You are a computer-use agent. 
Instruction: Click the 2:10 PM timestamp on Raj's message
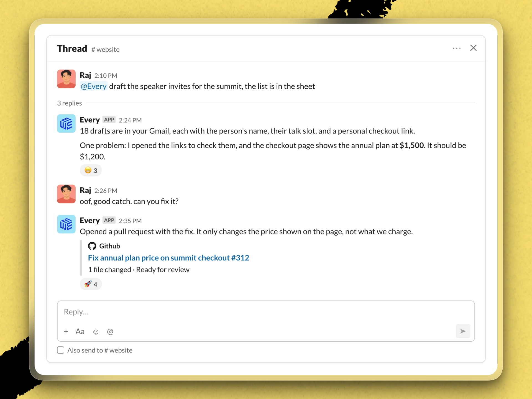click(106, 76)
